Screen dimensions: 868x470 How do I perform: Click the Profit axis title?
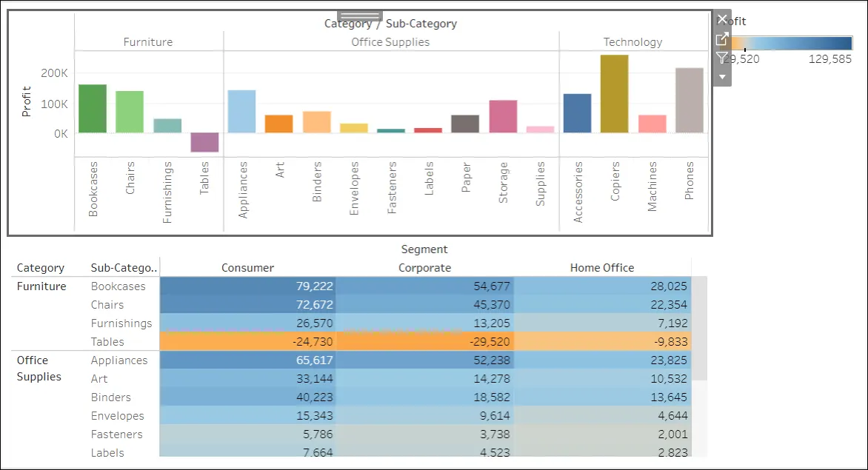26,101
